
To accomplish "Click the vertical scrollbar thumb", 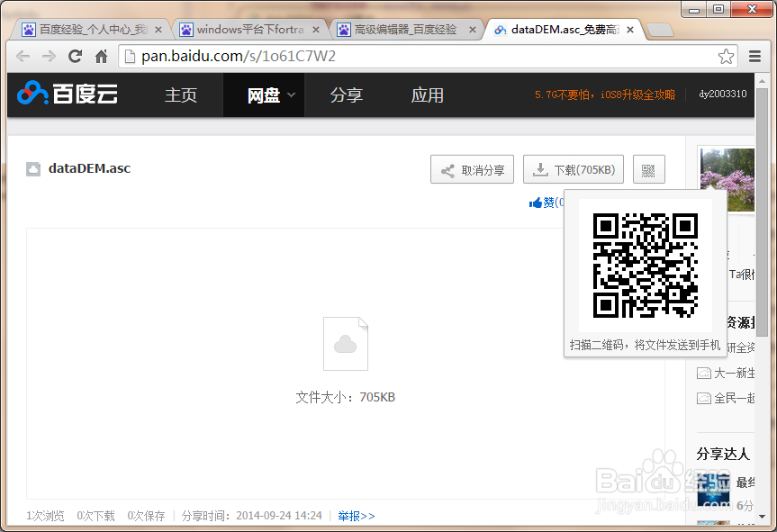I will pyautogui.click(x=762, y=213).
